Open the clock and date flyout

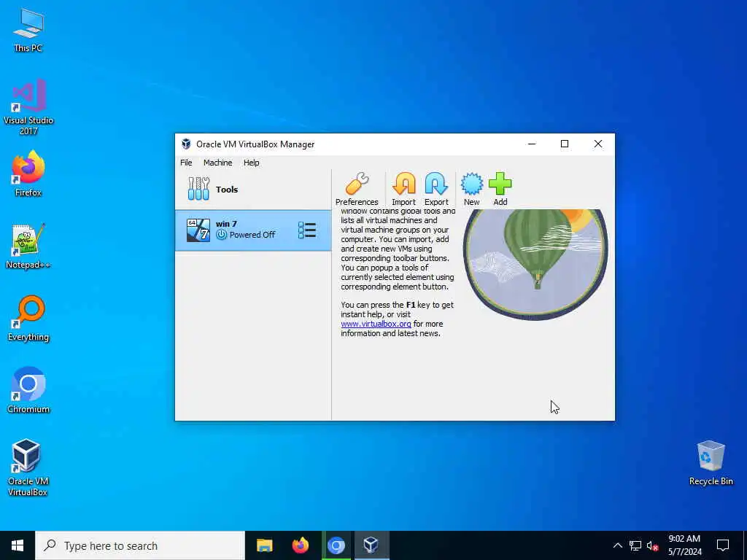[x=684, y=545]
